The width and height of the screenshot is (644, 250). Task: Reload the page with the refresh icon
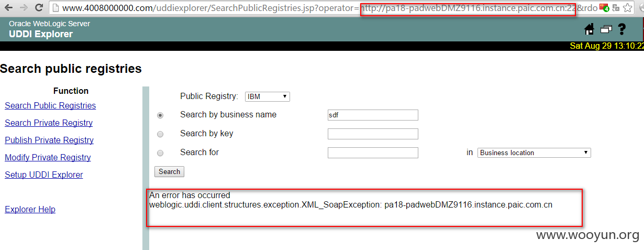click(x=39, y=8)
